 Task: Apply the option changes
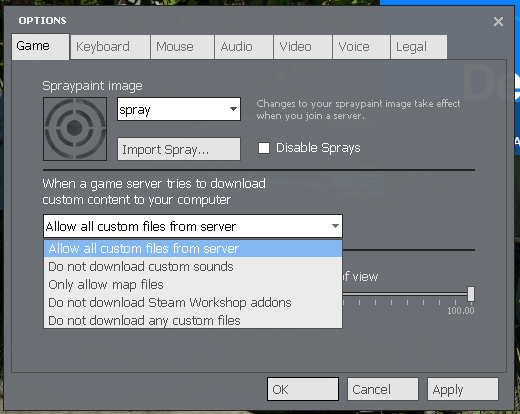[x=463, y=389]
